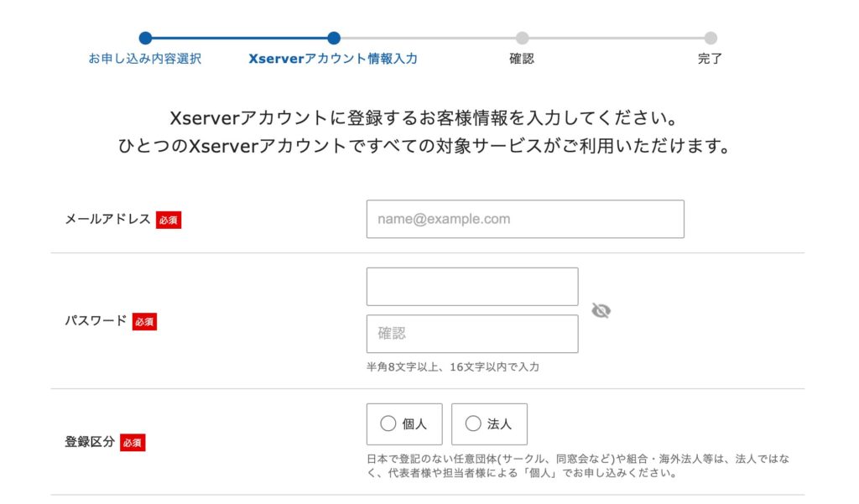Click the 完了 step label

pyautogui.click(x=710, y=60)
